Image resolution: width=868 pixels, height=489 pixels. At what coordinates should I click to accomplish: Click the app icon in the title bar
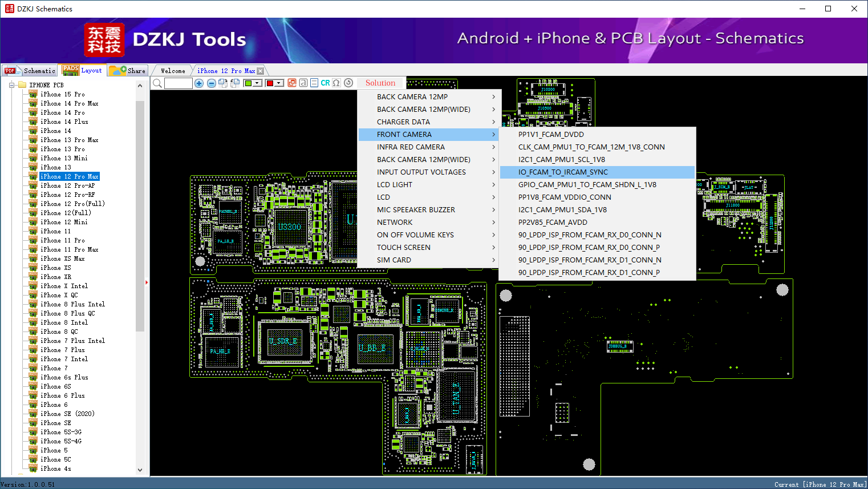[9, 9]
